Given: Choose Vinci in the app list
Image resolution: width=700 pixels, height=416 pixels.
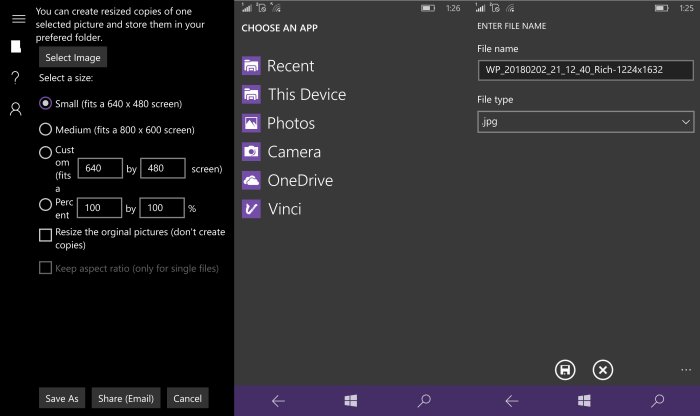Looking at the screenshot, I should click(x=284, y=209).
